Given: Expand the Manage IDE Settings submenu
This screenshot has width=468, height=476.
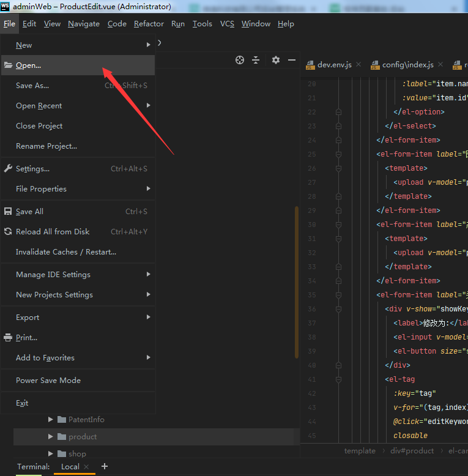Looking at the screenshot, I should pos(78,275).
